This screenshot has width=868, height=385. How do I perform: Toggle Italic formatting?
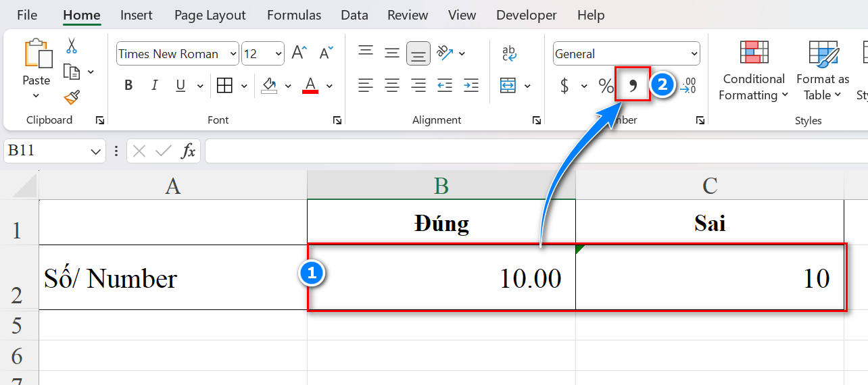(154, 86)
